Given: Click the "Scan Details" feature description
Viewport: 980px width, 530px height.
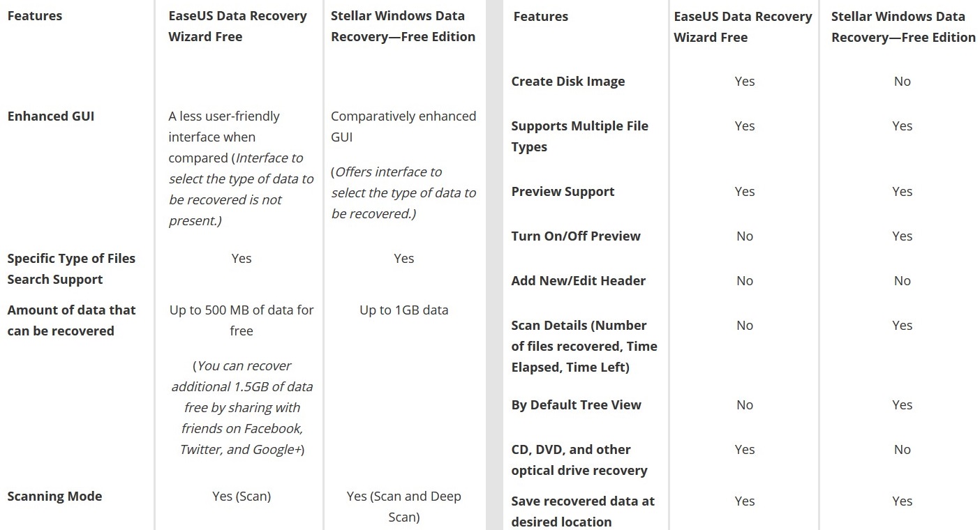Looking at the screenshot, I should (x=584, y=346).
